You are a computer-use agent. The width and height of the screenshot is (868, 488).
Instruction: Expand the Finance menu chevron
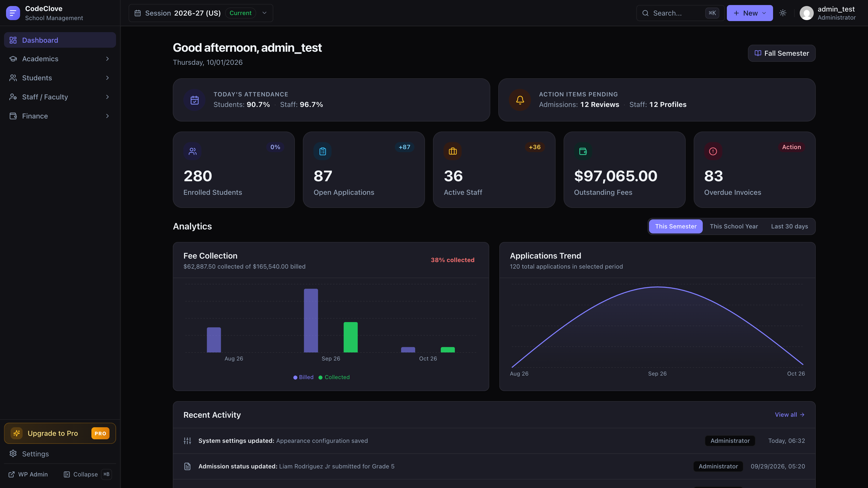pyautogui.click(x=107, y=116)
